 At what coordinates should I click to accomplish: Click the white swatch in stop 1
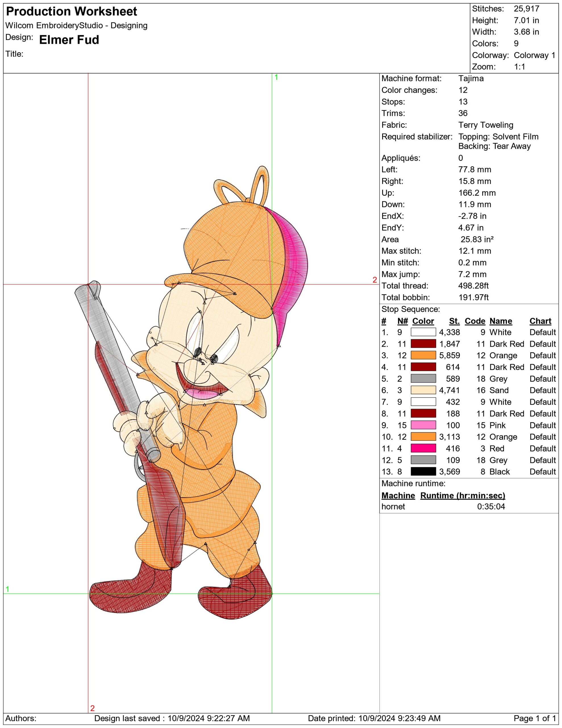(x=423, y=332)
